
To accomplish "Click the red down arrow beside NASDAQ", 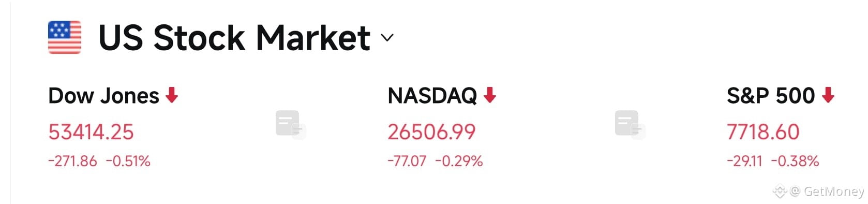I will (x=490, y=95).
